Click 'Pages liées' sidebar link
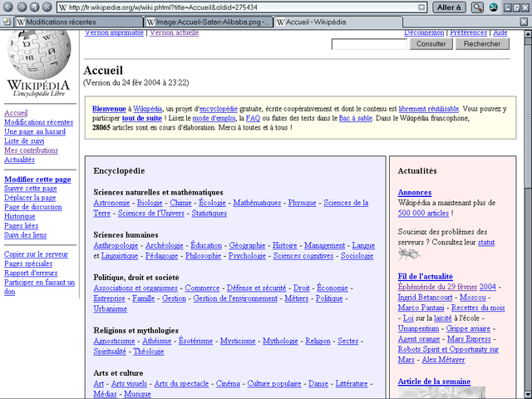 coord(22,226)
